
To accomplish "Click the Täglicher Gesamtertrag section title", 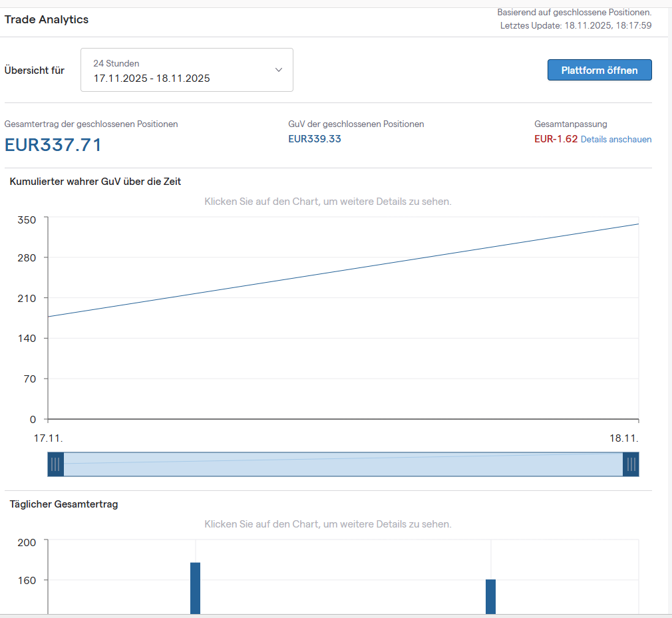I will [x=64, y=504].
